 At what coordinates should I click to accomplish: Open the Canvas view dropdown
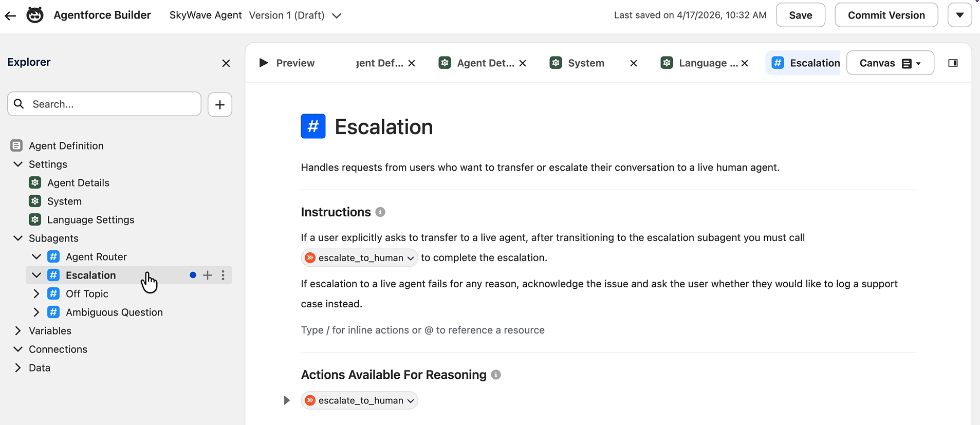pyautogui.click(x=890, y=63)
